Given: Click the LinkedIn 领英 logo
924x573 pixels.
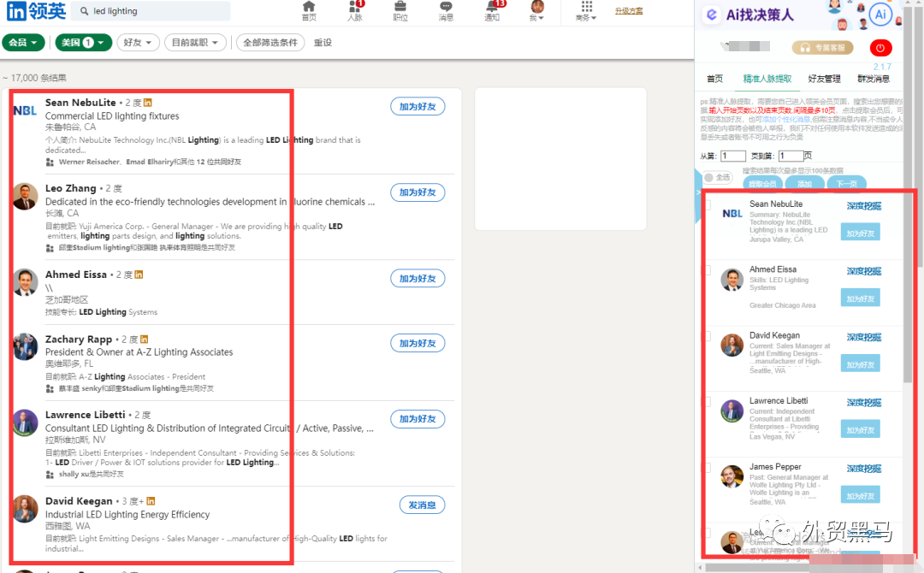Looking at the screenshot, I should click(x=35, y=10).
